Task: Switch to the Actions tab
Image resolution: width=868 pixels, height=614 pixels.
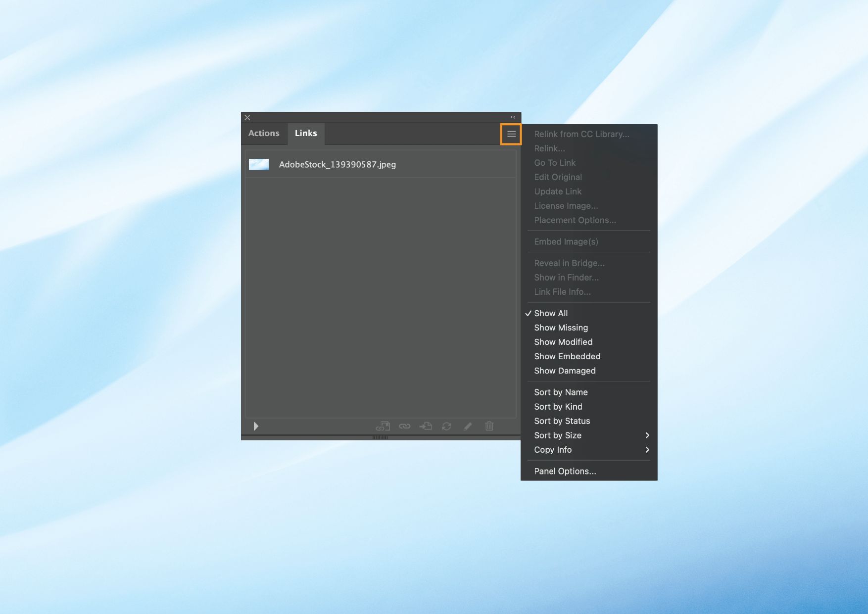Action: [264, 134]
